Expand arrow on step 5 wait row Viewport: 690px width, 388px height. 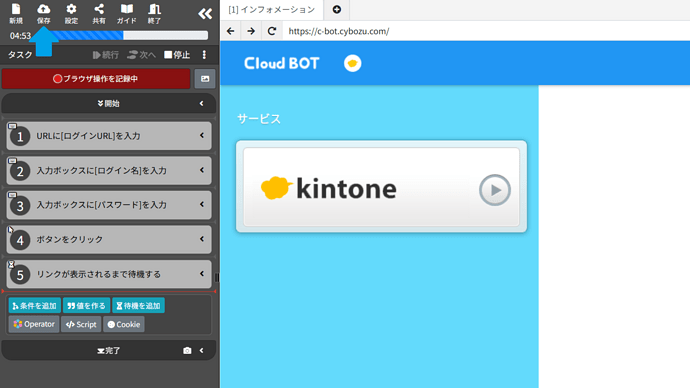202,274
